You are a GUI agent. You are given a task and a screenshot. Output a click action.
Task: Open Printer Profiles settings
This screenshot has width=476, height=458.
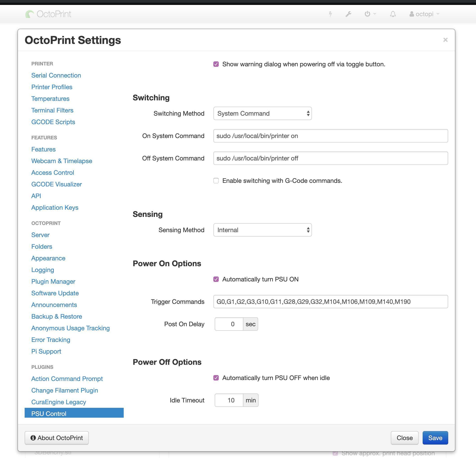52,87
